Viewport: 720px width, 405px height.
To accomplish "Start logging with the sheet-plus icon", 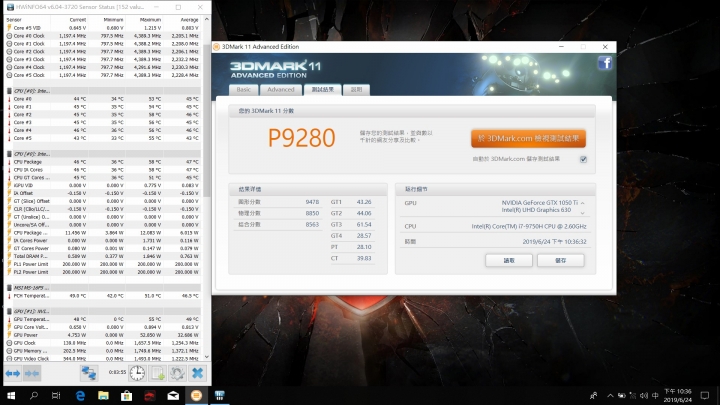I will (158, 373).
